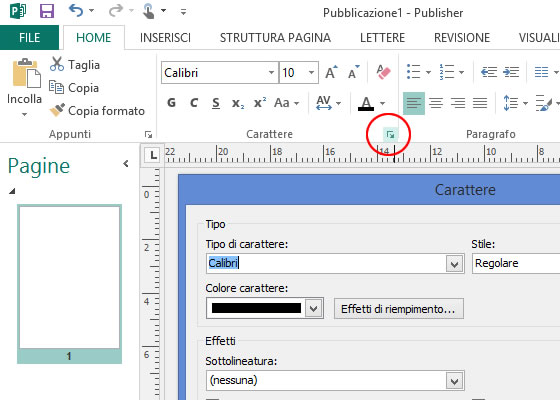560x400 pixels.
Task: Justify text alignment
Action: [x=480, y=103]
